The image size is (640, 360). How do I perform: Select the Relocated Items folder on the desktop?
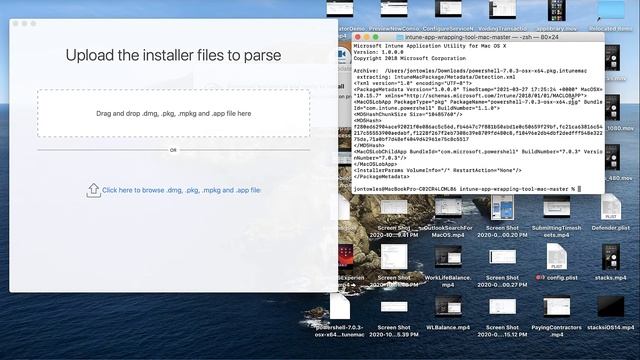(611, 11)
